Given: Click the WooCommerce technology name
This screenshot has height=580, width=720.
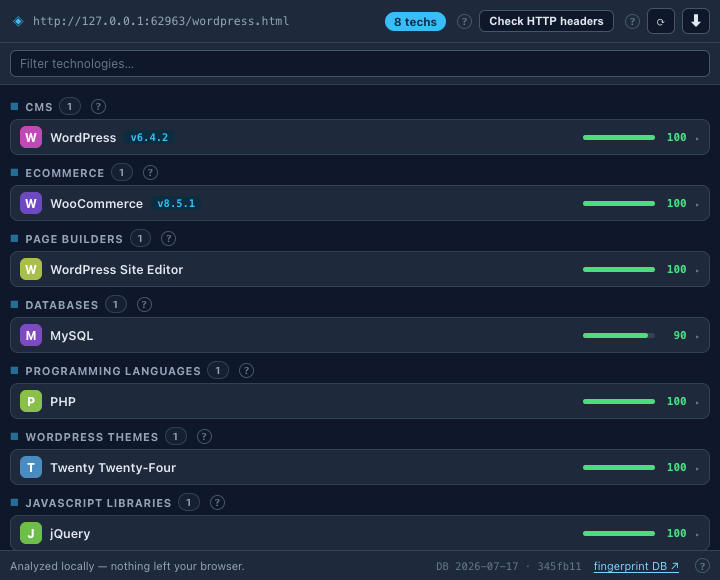Looking at the screenshot, I should coord(96,204).
